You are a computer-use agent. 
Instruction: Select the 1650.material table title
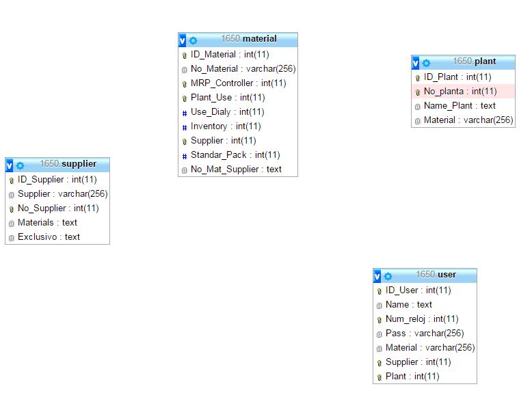(249, 39)
